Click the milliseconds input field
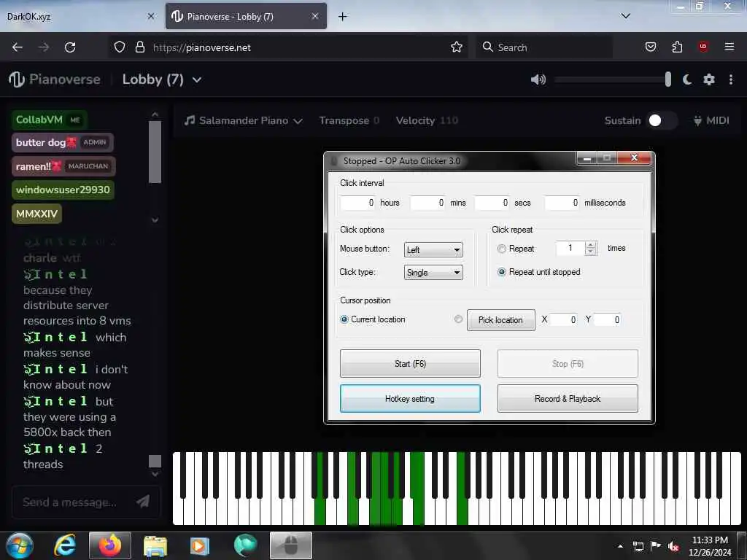 click(562, 203)
